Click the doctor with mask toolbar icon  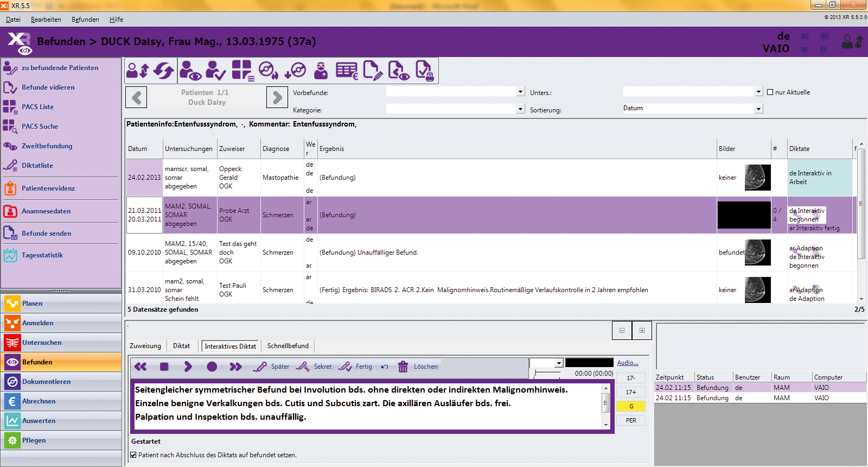point(321,71)
